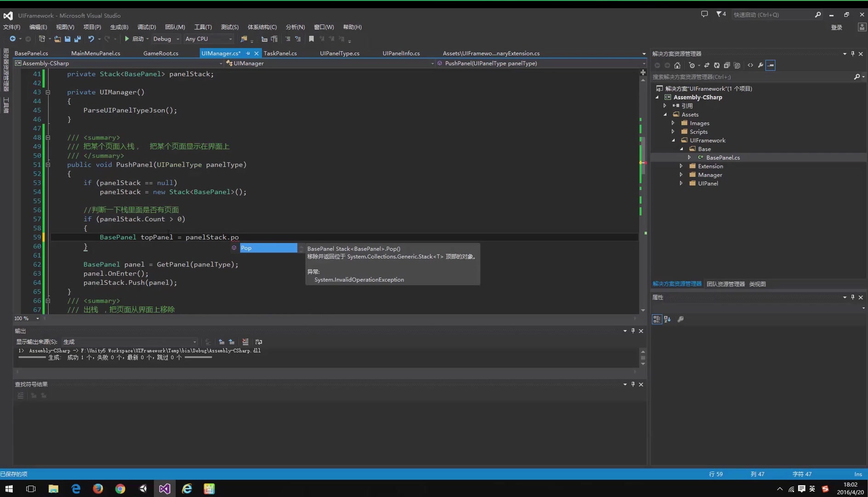
Task: Toggle auto-hide pin on Output window
Action: pos(633,330)
